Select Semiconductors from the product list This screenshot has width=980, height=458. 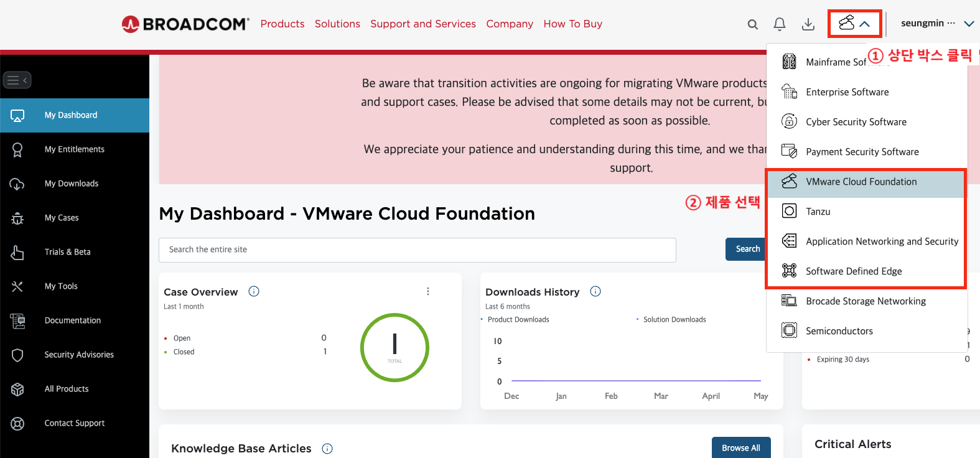click(839, 331)
